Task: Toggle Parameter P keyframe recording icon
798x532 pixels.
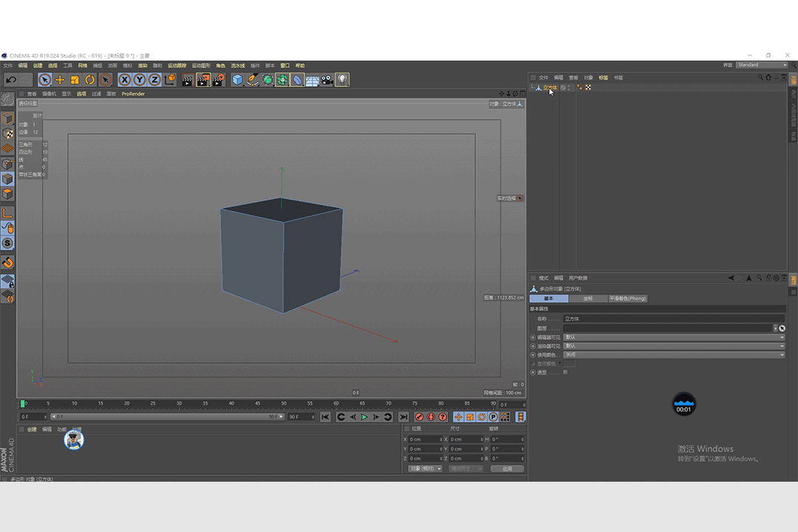Action: pyautogui.click(x=493, y=417)
